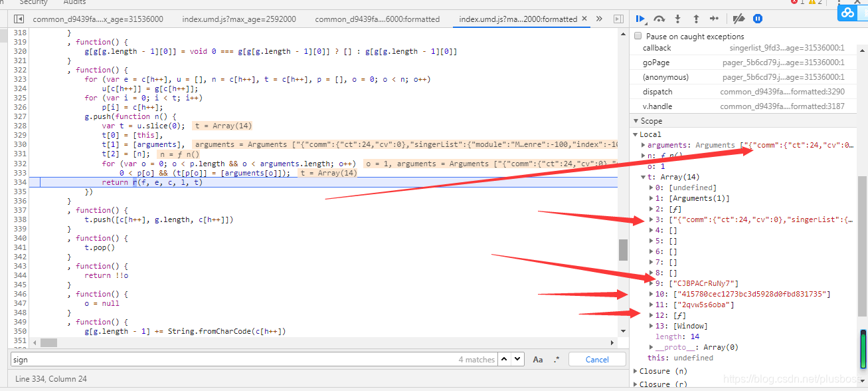Toggle pause on exceptions button
The image size is (868, 391).
coord(757,19)
